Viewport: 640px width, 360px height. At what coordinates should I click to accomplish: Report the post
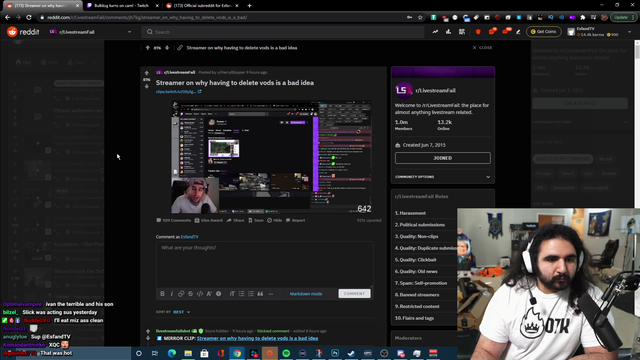coord(296,220)
